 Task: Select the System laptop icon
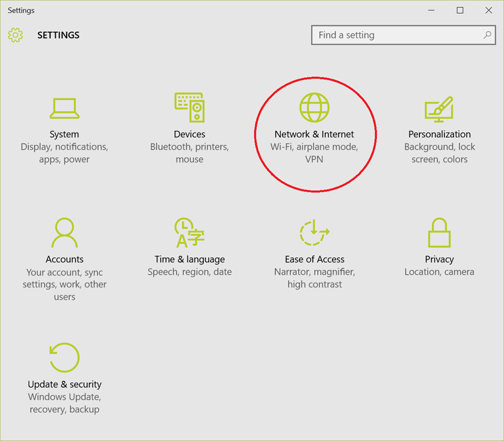[64, 107]
